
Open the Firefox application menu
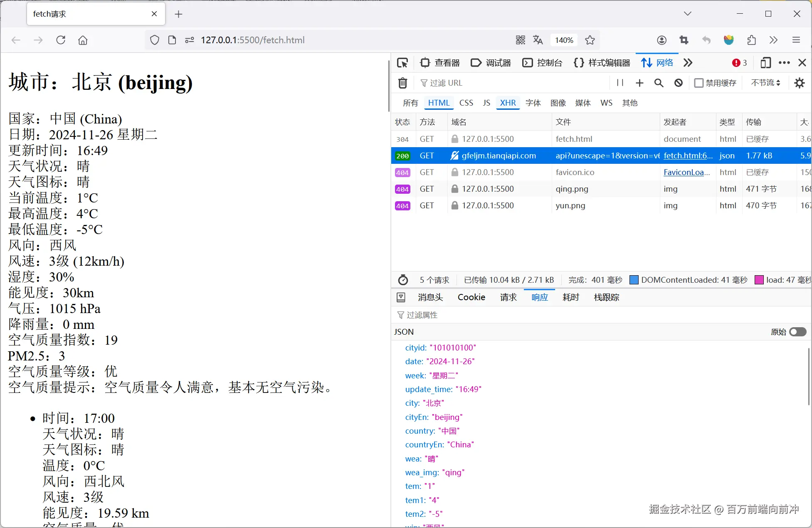pyautogui.click(x=796, y=40)
